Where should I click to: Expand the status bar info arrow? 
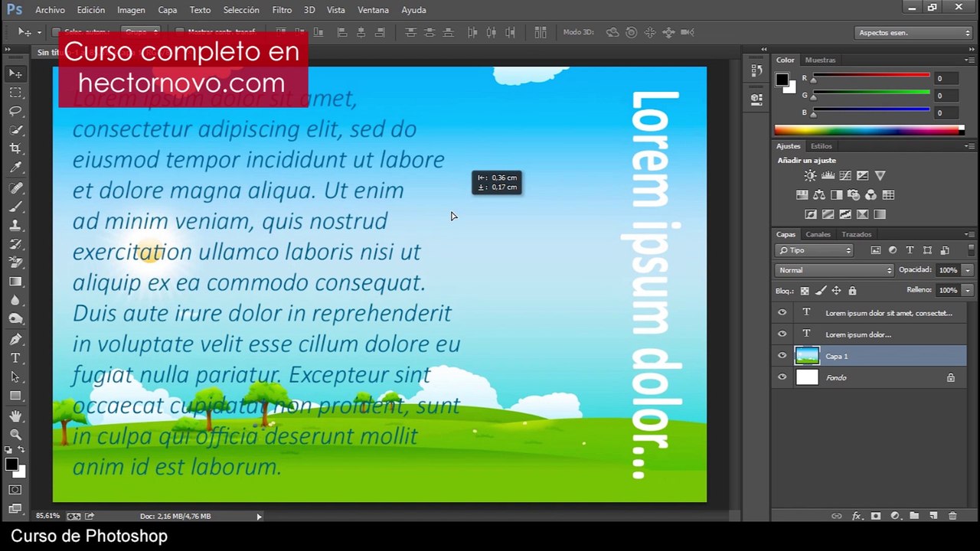tap(259, 517)
